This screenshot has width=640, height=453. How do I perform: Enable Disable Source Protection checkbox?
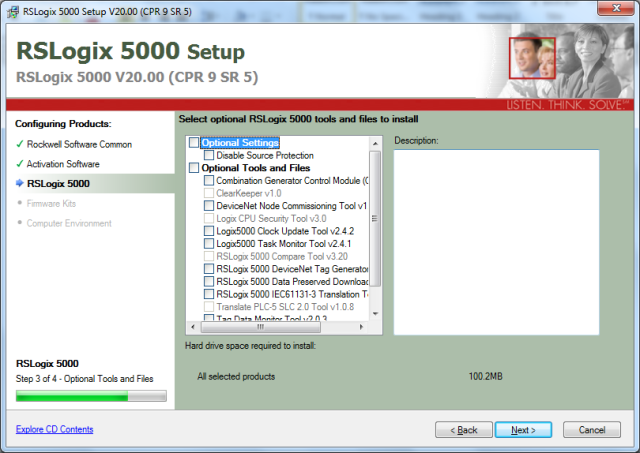point(209,155)
